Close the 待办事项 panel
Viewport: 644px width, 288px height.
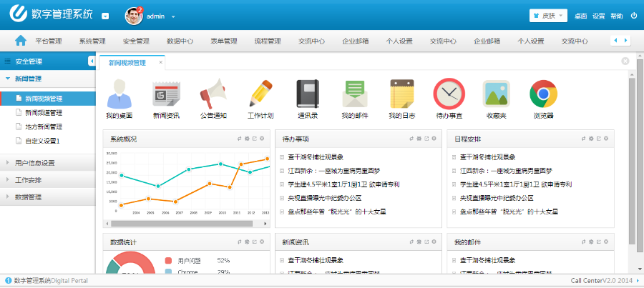[x=434, y=139]
